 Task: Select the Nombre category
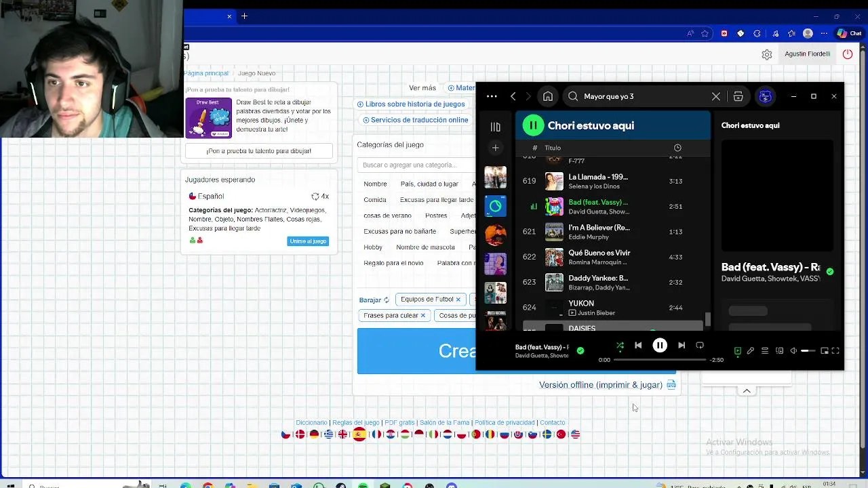pyautogui.click(x=375, y=184)
